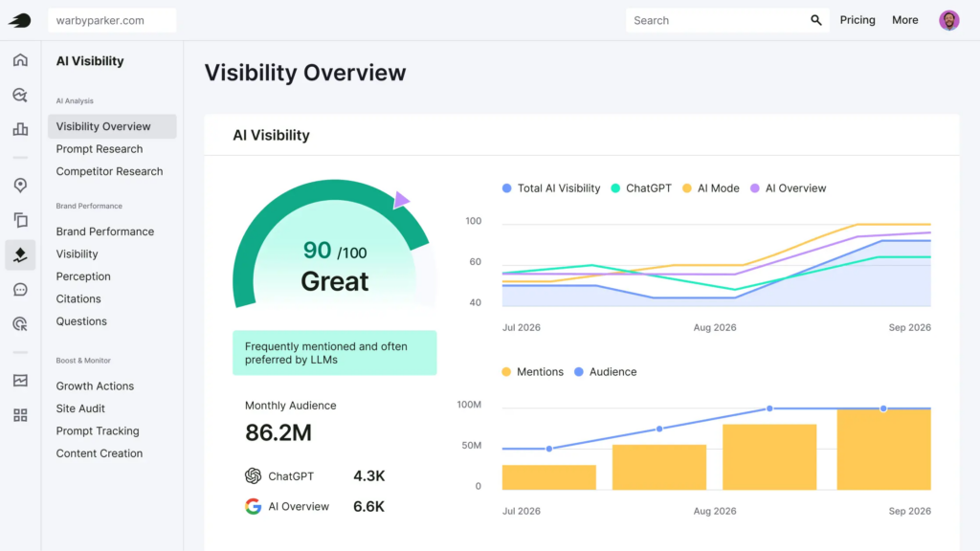The width and height of the screenshot is (980, 551).
Task: Open Site Audit from Boost & Monitor
Action: coord(80,408)
